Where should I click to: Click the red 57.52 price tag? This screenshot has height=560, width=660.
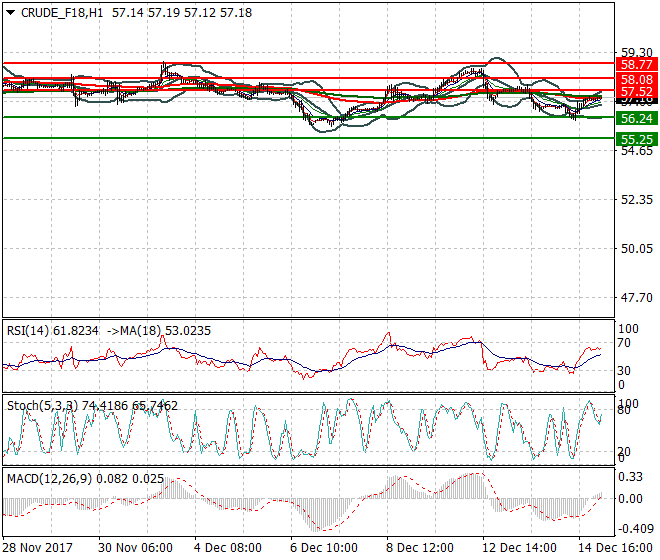(x=636, y=91)
